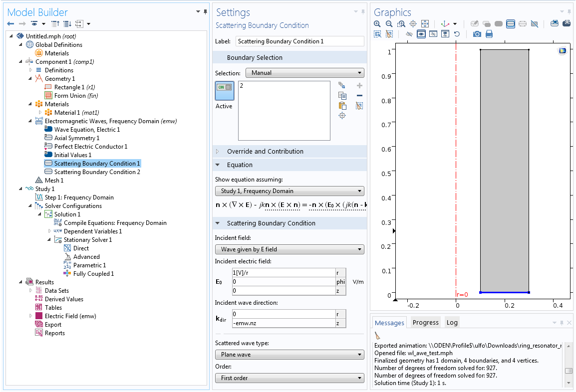Toggle View Hidden Only eye button
Image resolution: width=576 pixels, height=392 pixels.
pyautogui.click(x=433, y=34)
